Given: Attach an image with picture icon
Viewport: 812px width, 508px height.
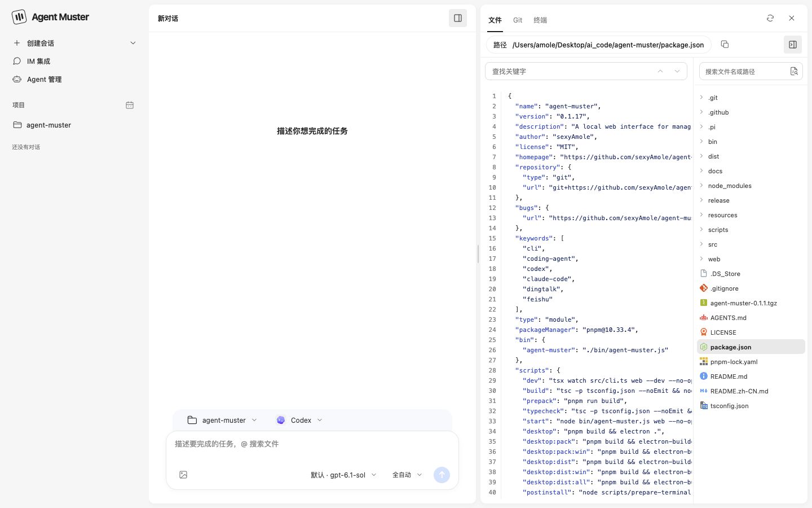Looking at the screenshot, I should [x=183, y=475].
